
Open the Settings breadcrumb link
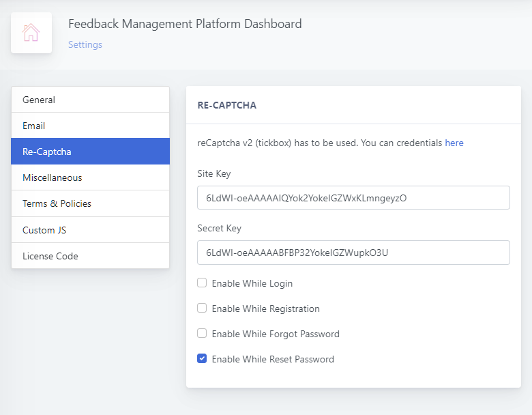point(85,45)
